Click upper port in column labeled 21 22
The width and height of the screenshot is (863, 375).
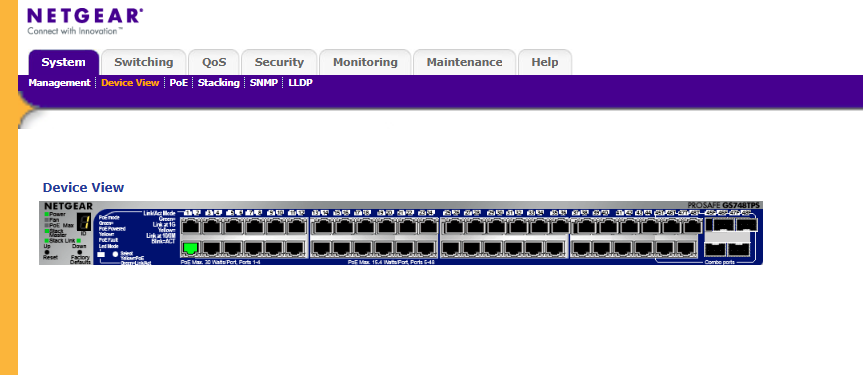pyautogui.click(x=407, y=226)
